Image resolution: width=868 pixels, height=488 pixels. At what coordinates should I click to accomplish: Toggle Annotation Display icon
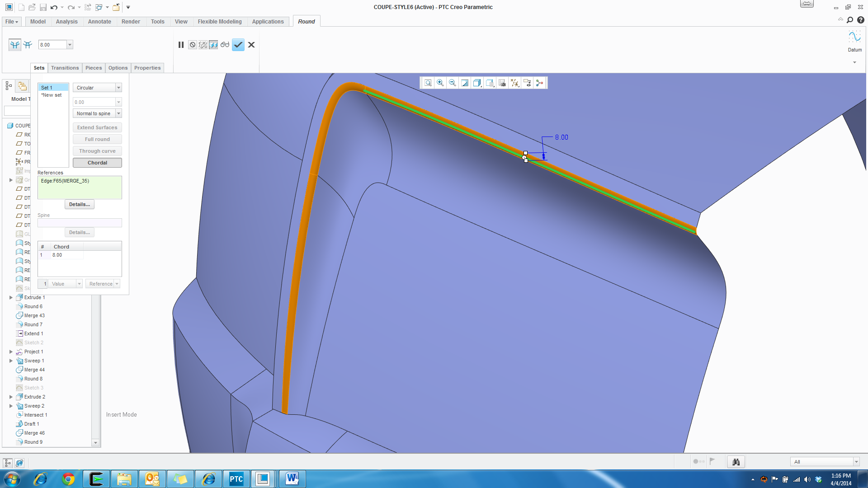(x=527, y=83)
